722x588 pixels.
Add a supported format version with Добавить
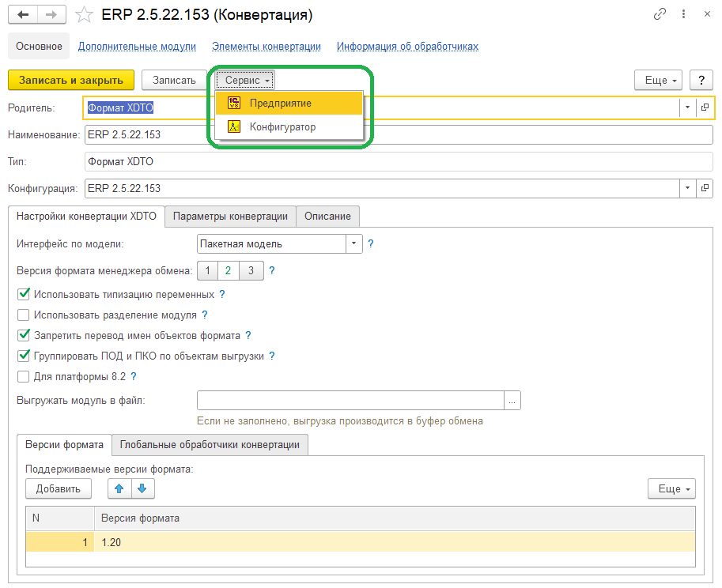pos(58,488)
